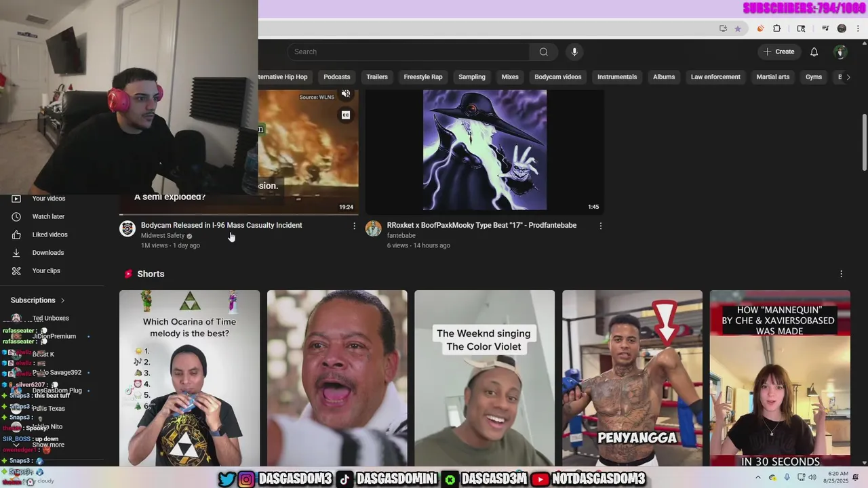The image size is (868, 488).
Task: Open the taskbar clock showing 6:20 AM
Action: 837,478
